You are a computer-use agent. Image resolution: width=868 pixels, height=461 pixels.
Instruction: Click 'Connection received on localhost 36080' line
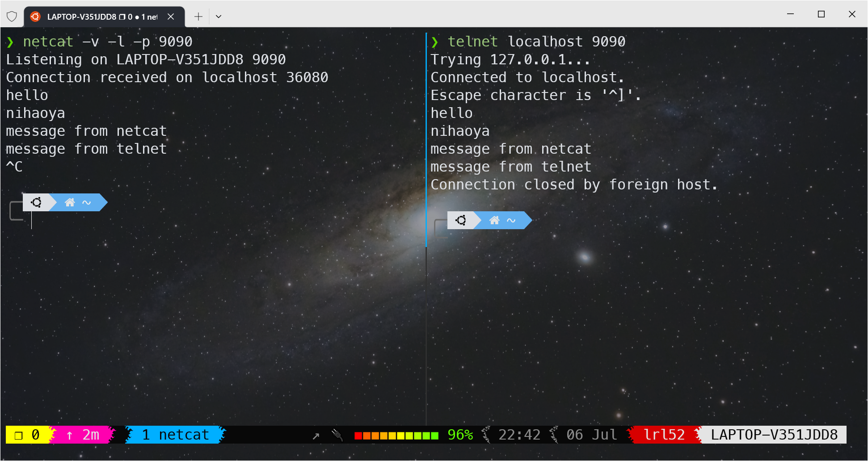pos(167,77)
